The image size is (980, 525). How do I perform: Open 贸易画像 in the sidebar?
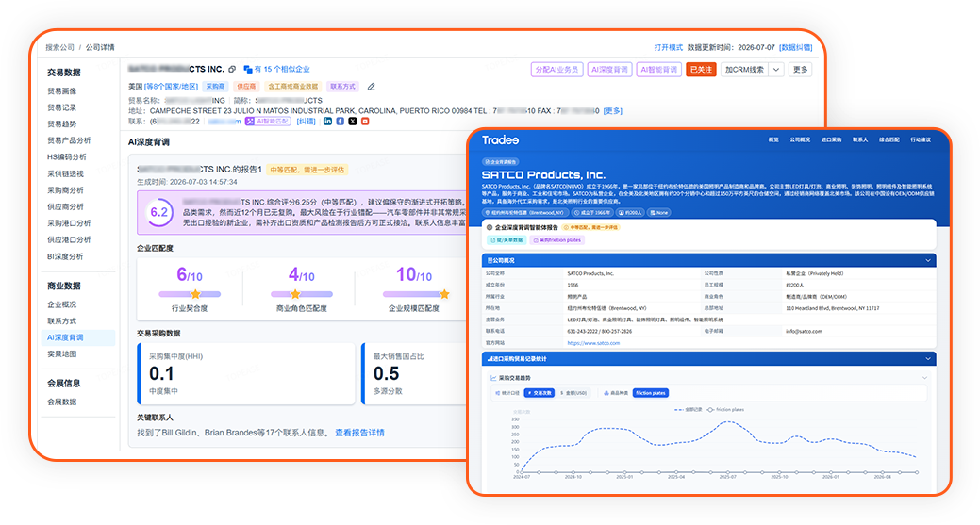[62, 91]
